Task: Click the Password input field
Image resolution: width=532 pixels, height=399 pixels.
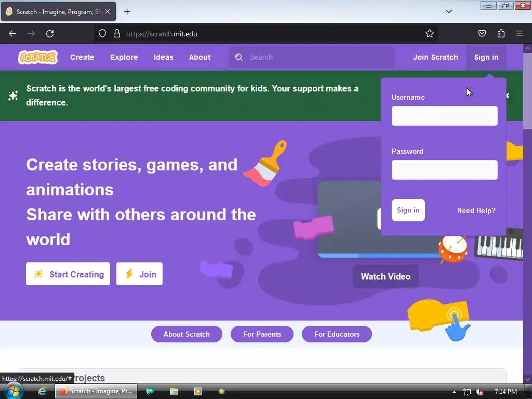Action: pyautogui.click(x=445, y=170)
